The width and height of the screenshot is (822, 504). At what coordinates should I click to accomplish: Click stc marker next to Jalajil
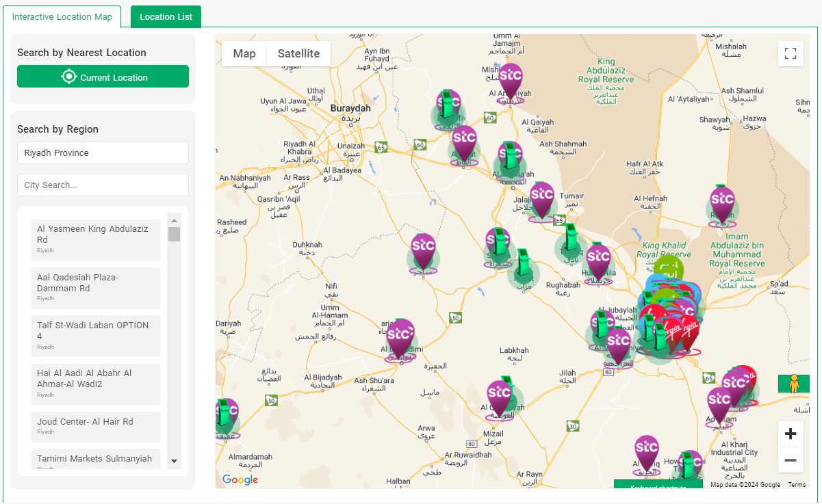tap(541, 201)
